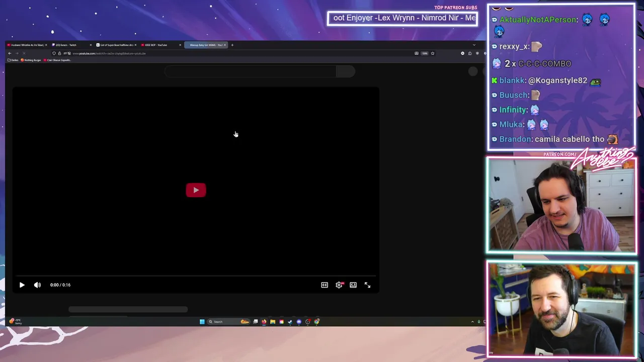Switch to theater mode in the player
644x362 pixels.
(x=353, y=285)
